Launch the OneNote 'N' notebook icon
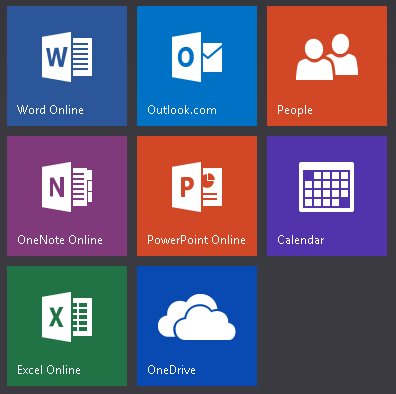 pos(67,187)
